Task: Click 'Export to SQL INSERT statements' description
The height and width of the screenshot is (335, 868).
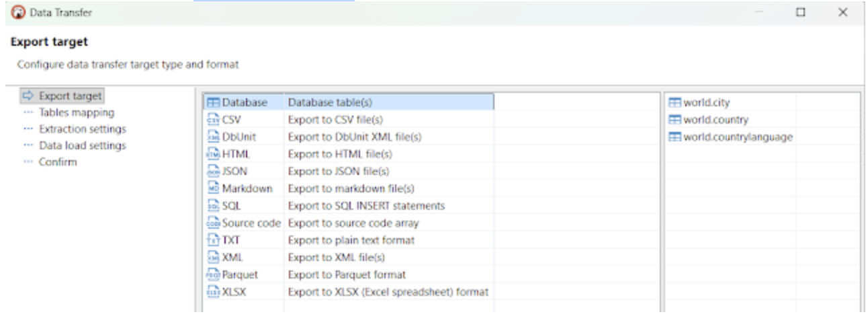Action: [x=366, y=206]
